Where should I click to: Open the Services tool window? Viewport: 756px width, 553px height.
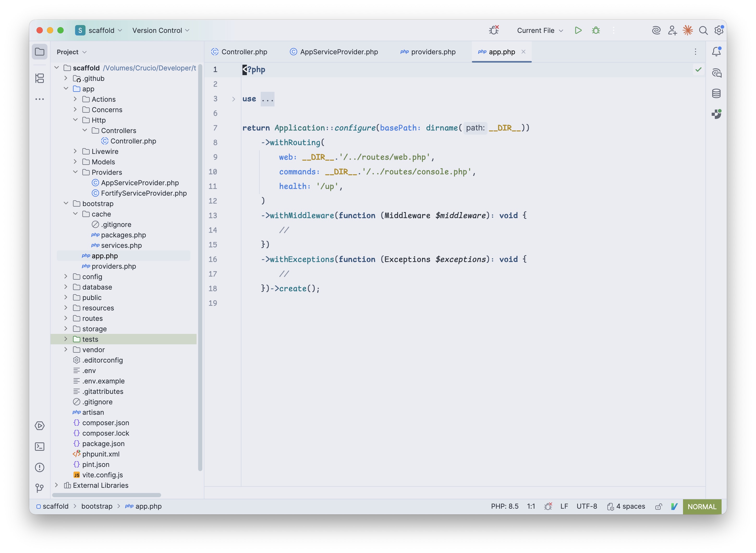[39, 426]
